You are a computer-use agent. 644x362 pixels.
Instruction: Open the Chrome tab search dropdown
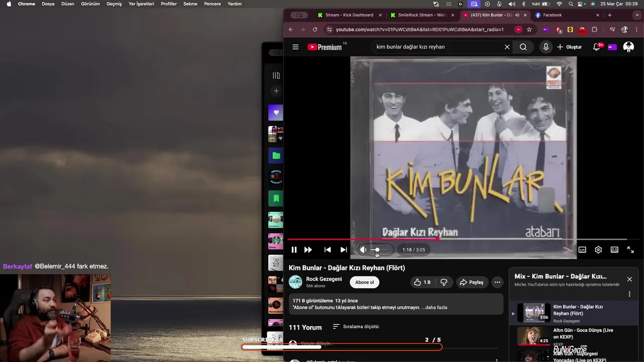click(x=636, y=15)
